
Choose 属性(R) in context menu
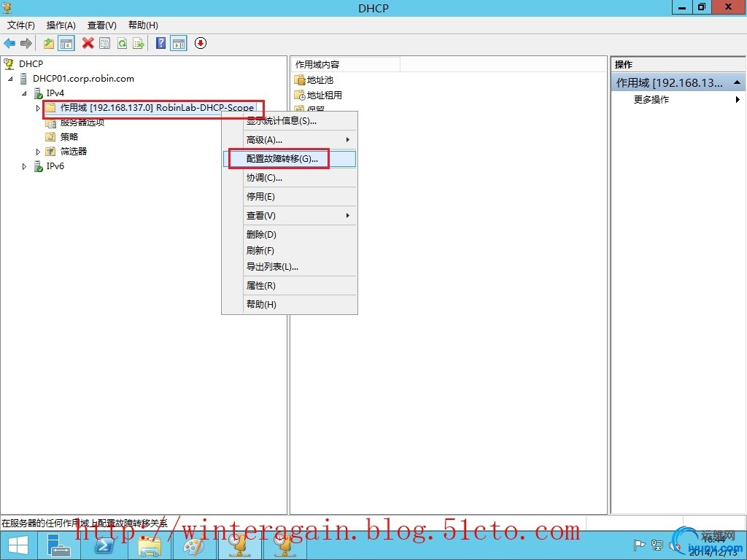290,286
